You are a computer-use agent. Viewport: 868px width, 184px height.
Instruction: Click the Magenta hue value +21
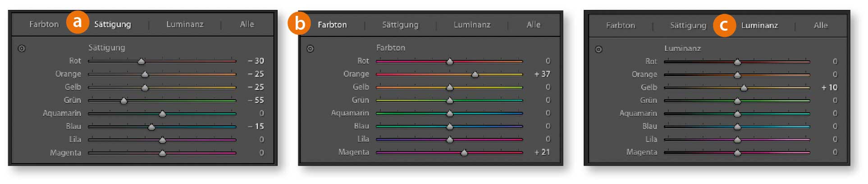(x=542, y=152)
